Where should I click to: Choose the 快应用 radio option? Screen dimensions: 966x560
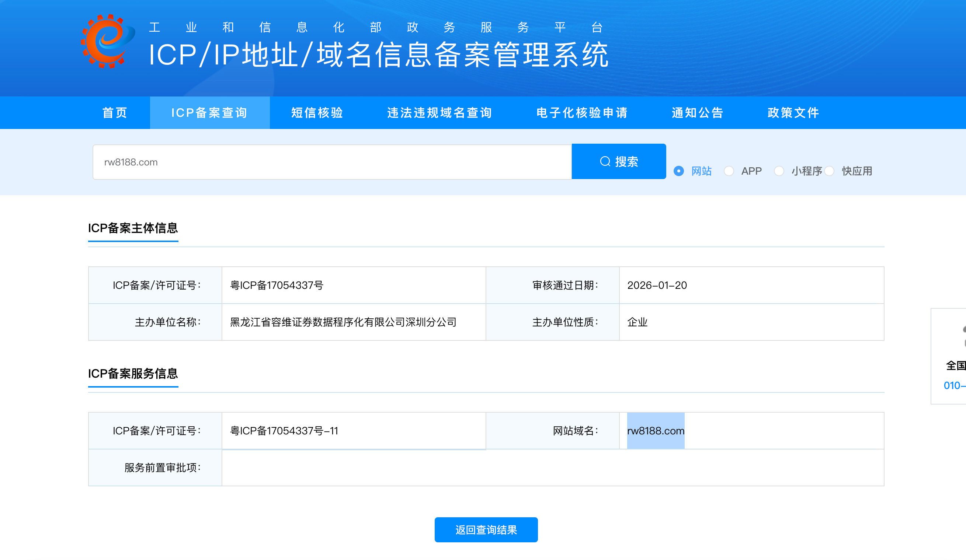tap(829, 171)
